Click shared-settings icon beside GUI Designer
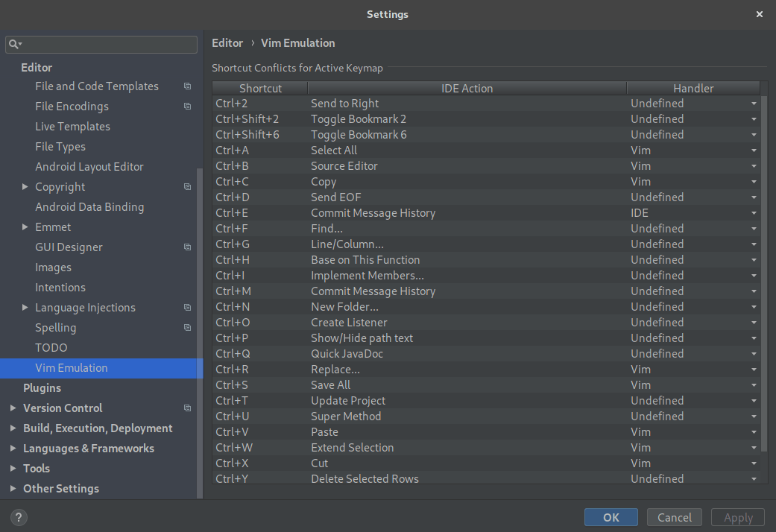This screenshot has height=532, width=776. point(187,247)
